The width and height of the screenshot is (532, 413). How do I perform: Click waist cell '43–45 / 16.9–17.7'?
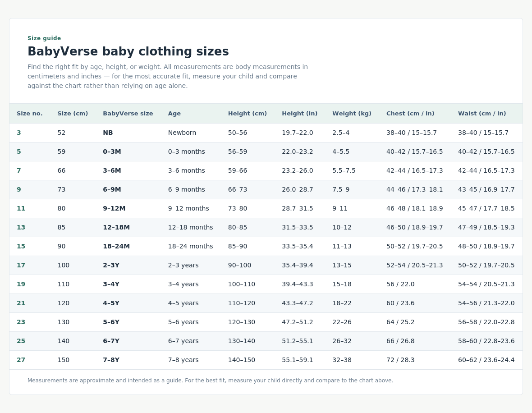coord(486,190)
